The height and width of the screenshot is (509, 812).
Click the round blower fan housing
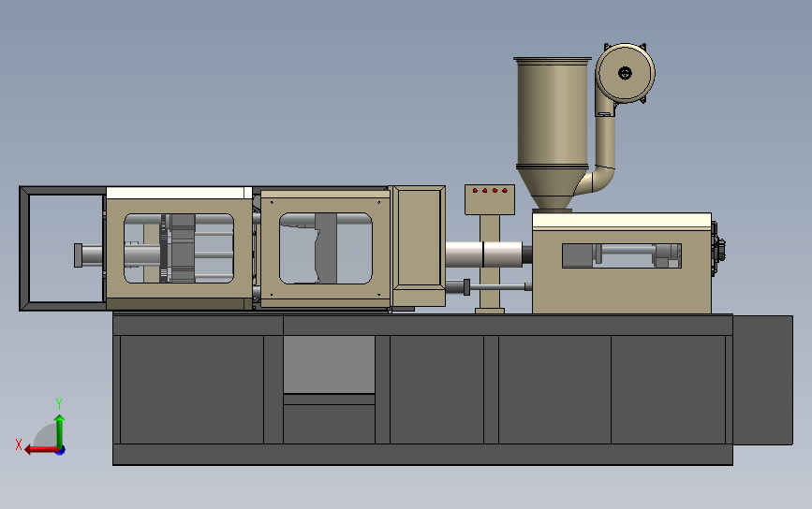tap(625, 73)
